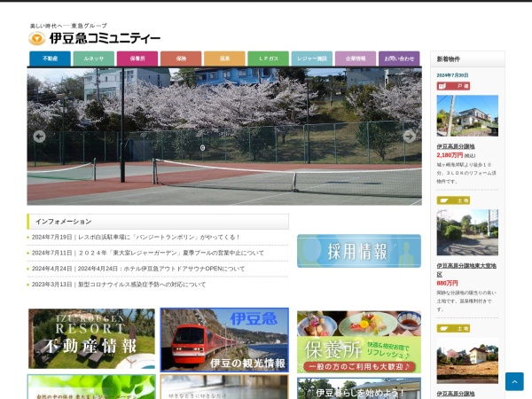Open the 伊豆暮らしを始めよう banner
This screenshot has height=399, width=532.
click(359, 389)
